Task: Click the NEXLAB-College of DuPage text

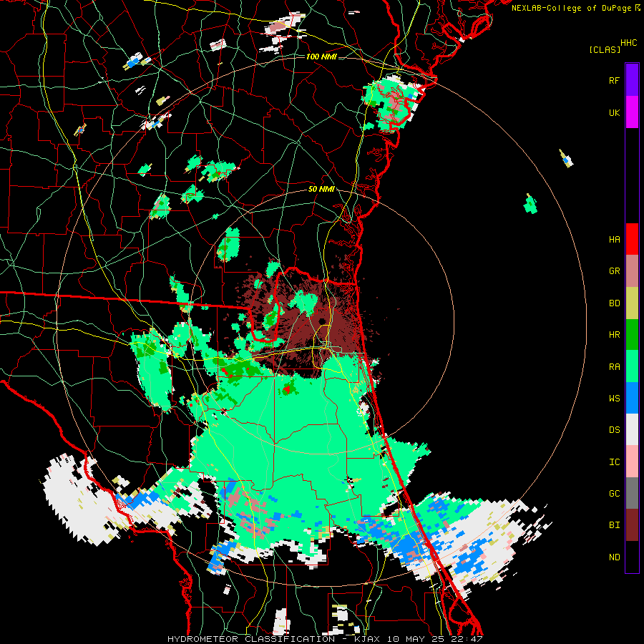Action: pyautogui.click(x=572, y=8)
